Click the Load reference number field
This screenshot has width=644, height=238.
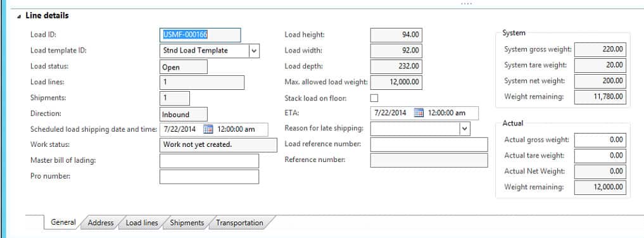(429, 144)
